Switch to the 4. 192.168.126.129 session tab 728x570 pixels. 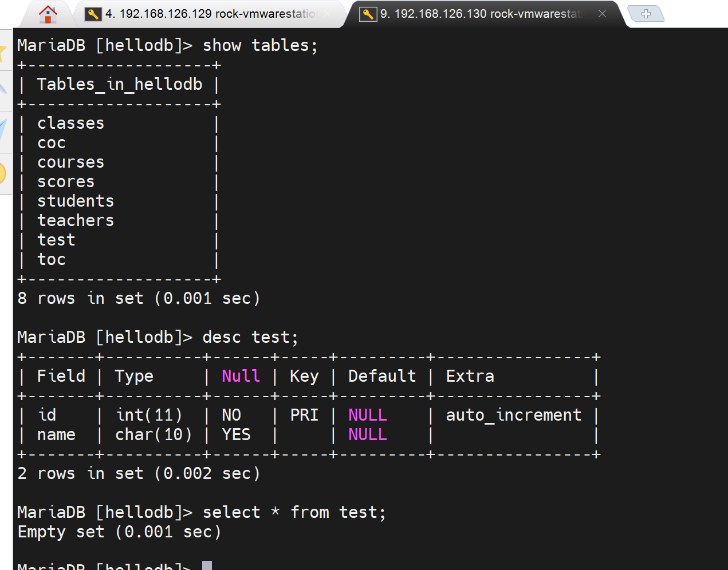tap(210, 14)
